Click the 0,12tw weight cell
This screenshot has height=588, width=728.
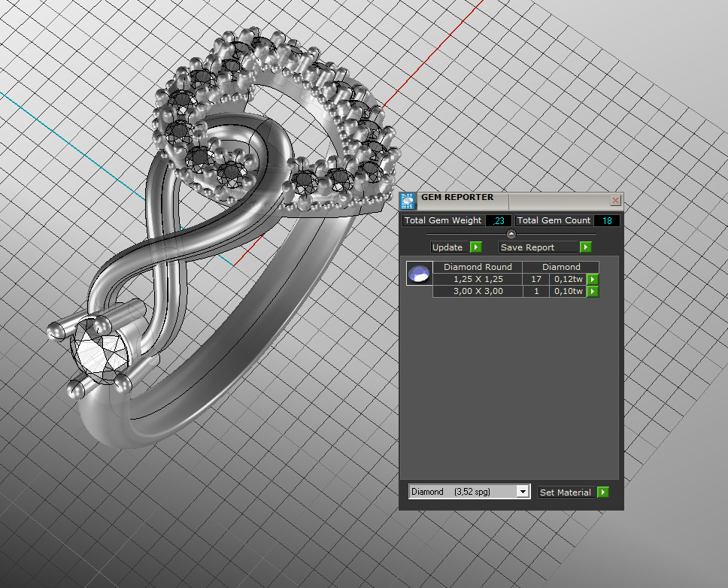(568, 279)
